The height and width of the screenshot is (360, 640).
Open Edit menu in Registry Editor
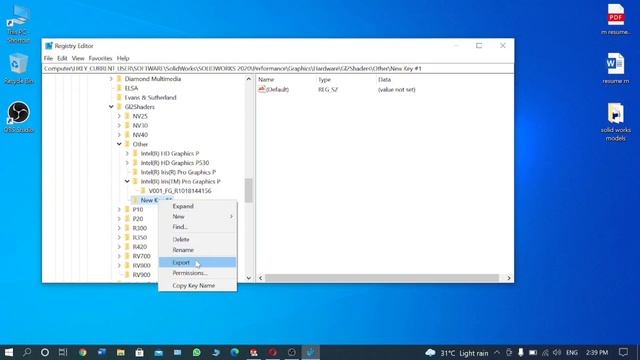point(62,58)
